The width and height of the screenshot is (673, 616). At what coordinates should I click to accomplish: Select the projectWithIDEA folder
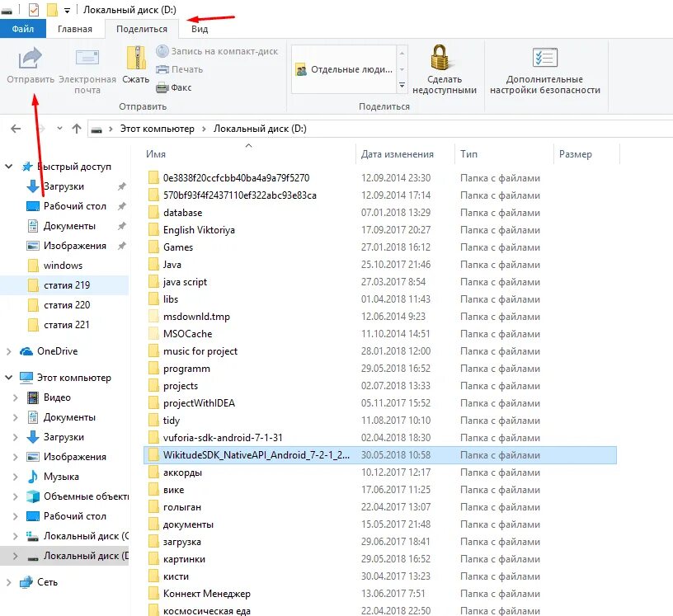coord(199,403)
